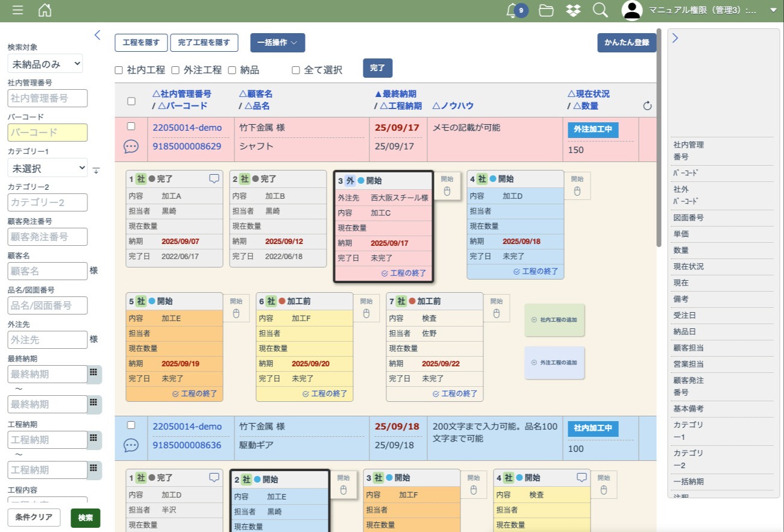
Task: Open the Dropbox icon in header
Action: pos(573,10)
